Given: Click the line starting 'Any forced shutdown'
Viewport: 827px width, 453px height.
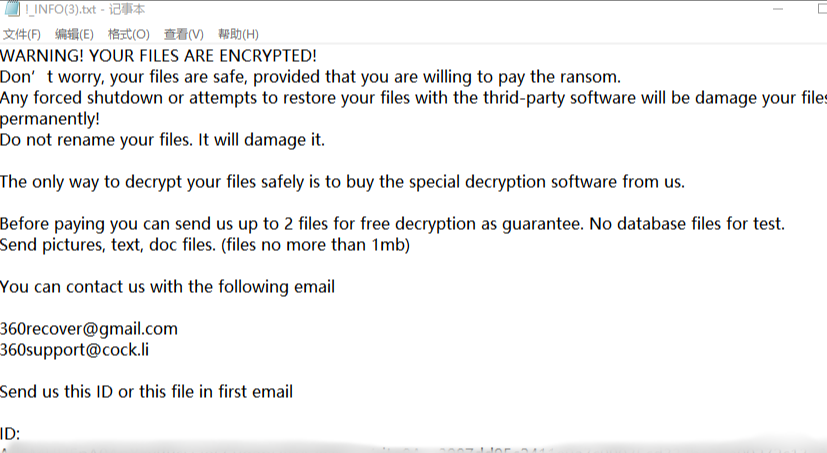Looking at the screenshot, I should point(412,98).
